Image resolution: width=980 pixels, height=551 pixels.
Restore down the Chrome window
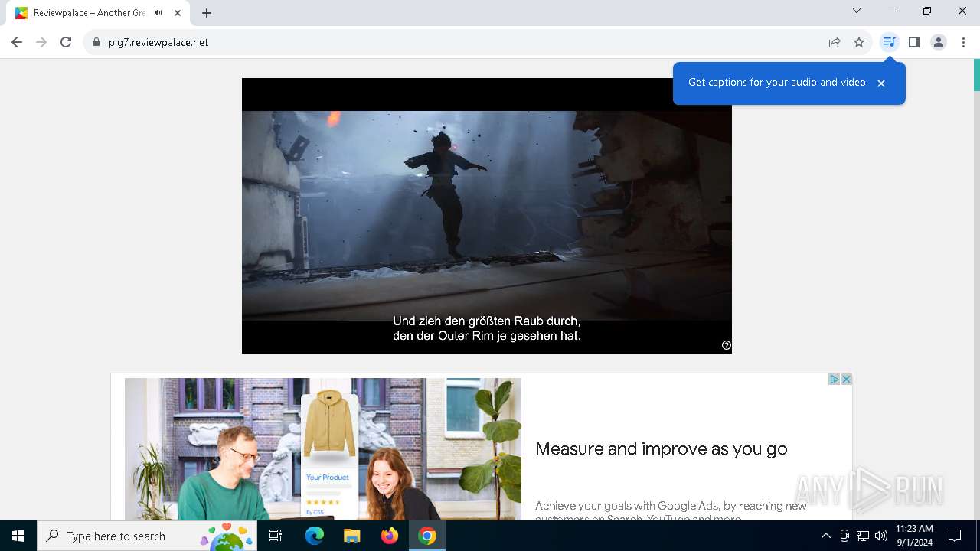[x=927, y=11]
